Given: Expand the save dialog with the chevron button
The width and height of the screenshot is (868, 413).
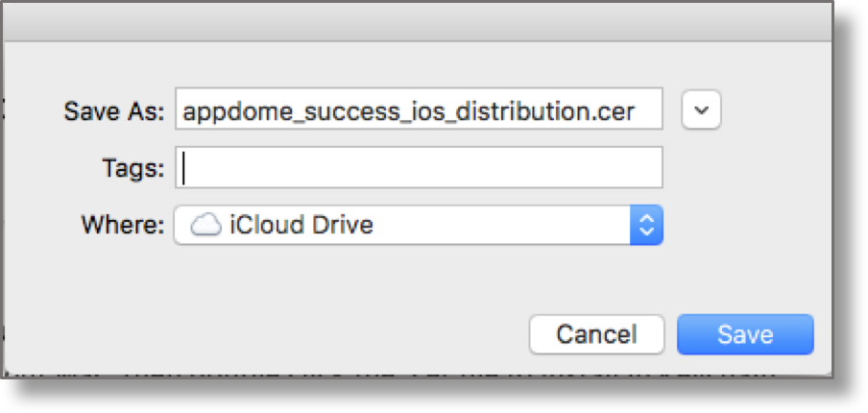Looking at the screenshot, I should coord(701,110).
